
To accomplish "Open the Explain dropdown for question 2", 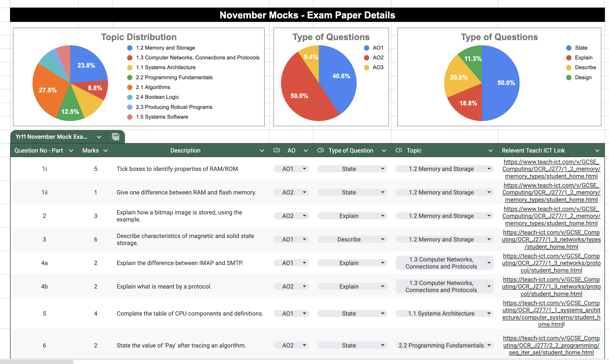I will pos(352,216).
